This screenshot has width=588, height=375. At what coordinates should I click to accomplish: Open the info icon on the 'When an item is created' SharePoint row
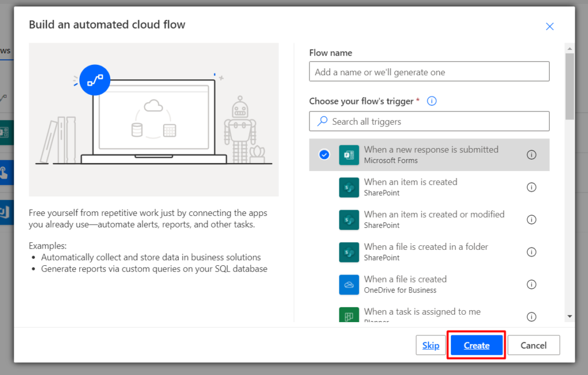pos(531,187)
